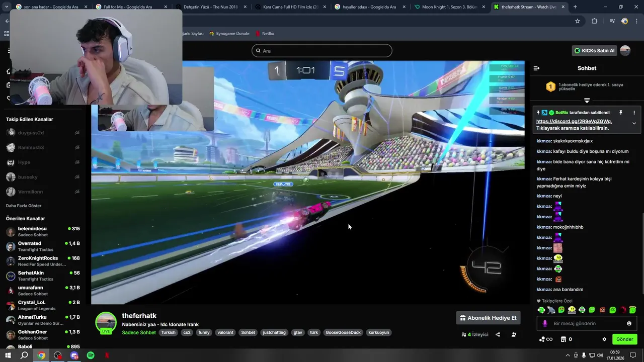644x362 pixels.
Task: Collapse the chat panel arrow icon
Action: (536, 68)
